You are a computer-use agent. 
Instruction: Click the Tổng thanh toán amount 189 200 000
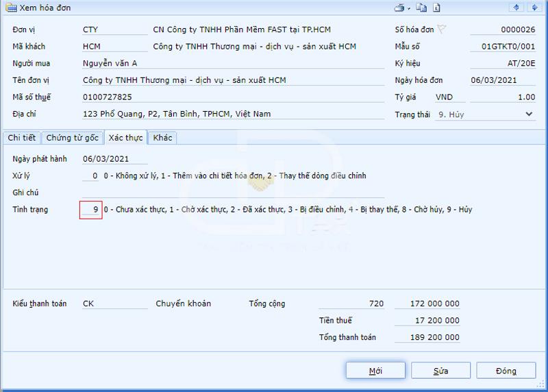pos(427,337)
